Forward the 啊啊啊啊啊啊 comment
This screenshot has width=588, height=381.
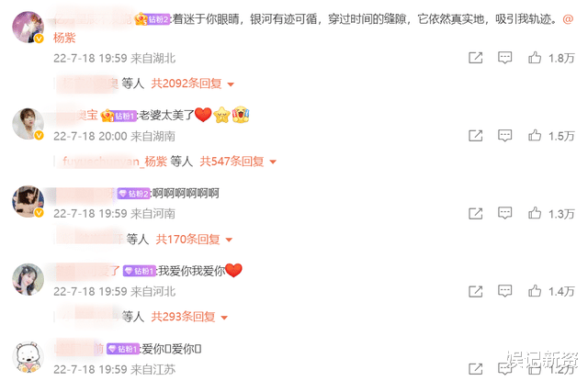point(476,213)
